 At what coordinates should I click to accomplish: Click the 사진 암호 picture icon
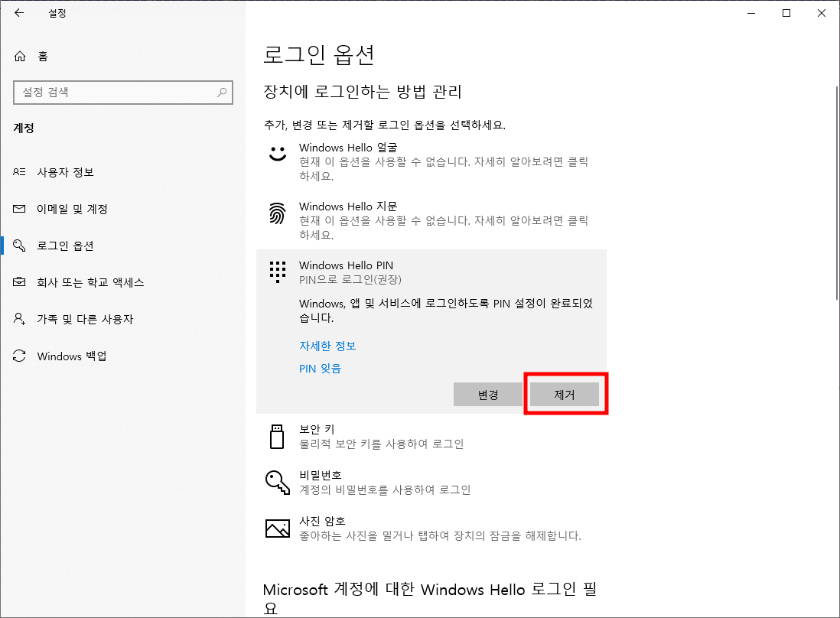click(x=278, y=528)
